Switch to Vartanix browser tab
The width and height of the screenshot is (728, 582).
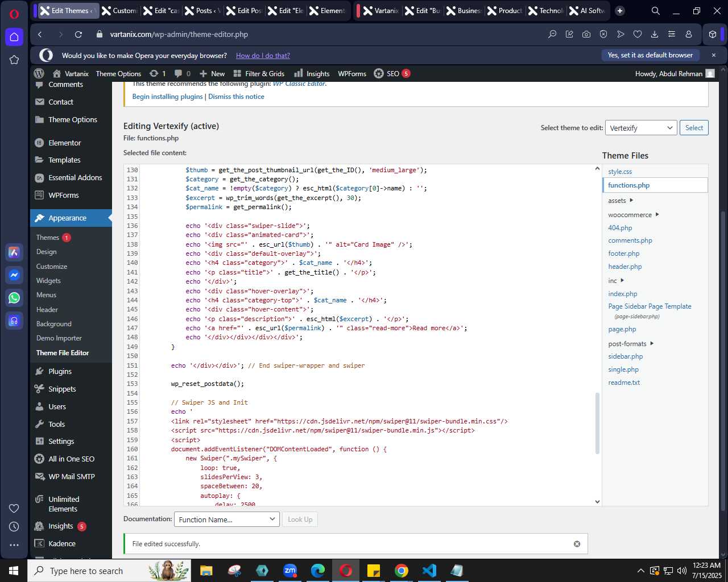pos(380,11)
